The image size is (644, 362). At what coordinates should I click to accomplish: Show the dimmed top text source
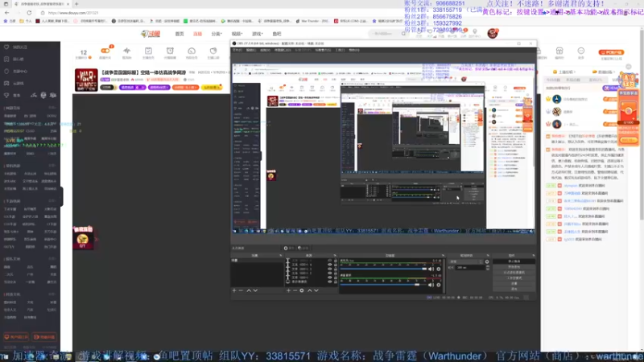click(x=329, y=261)
